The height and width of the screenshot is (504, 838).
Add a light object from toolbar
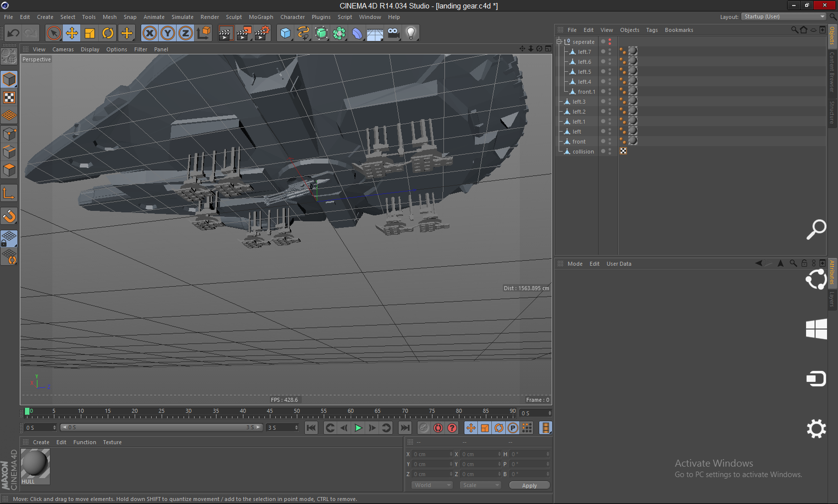[x=411, y=33]
